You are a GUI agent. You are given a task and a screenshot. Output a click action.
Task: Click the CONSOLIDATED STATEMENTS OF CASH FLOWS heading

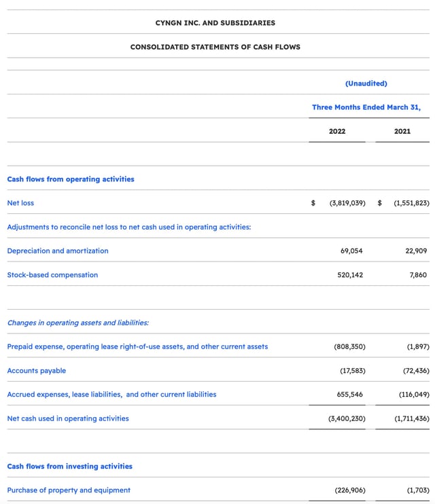pyautogui.click(x=215, y=47)
